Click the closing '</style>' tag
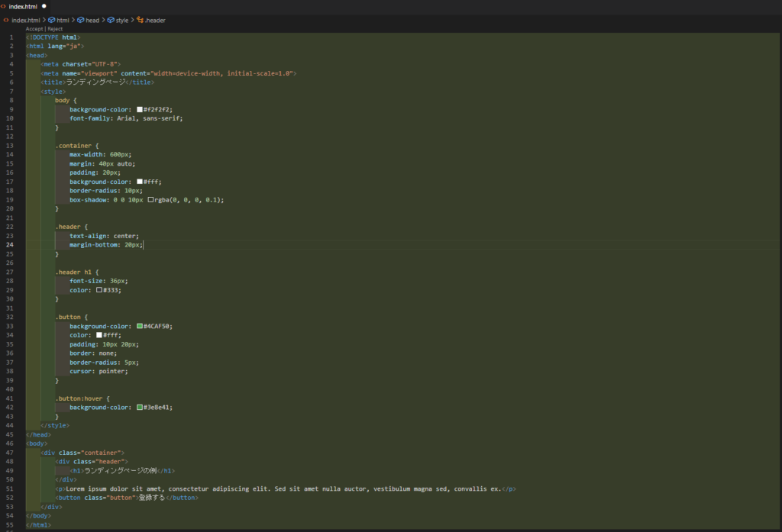 pos(55,425)
